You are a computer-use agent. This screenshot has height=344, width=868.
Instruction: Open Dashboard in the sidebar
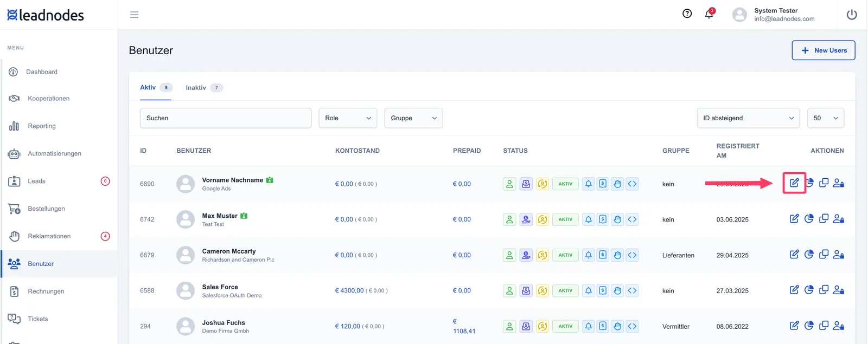pos(42,72)
